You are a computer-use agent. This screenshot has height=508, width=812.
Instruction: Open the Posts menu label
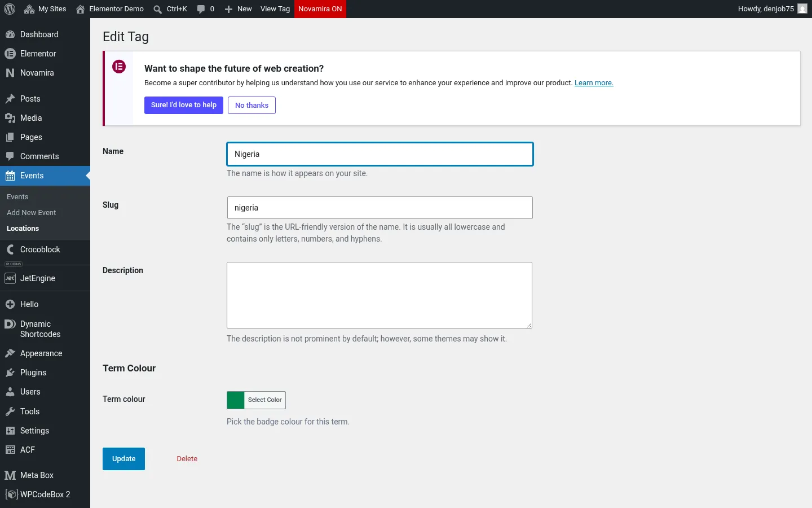30,99
